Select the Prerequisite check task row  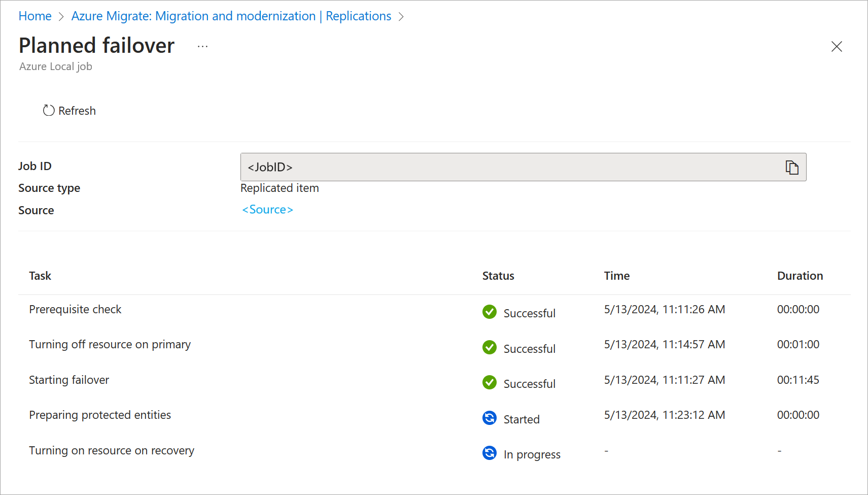[x=75, y=310]
